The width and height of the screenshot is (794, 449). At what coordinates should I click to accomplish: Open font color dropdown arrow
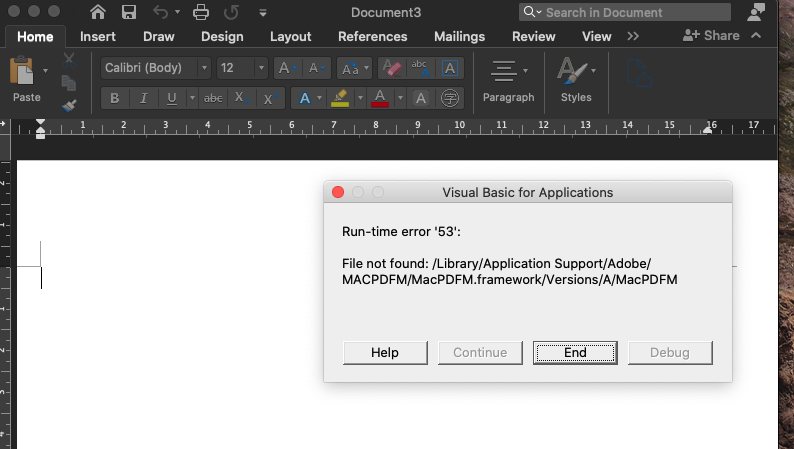coord(400,98)
